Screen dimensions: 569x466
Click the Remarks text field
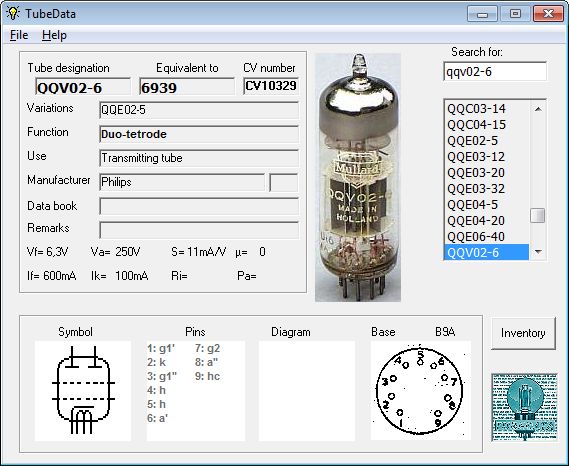[199, 230]
